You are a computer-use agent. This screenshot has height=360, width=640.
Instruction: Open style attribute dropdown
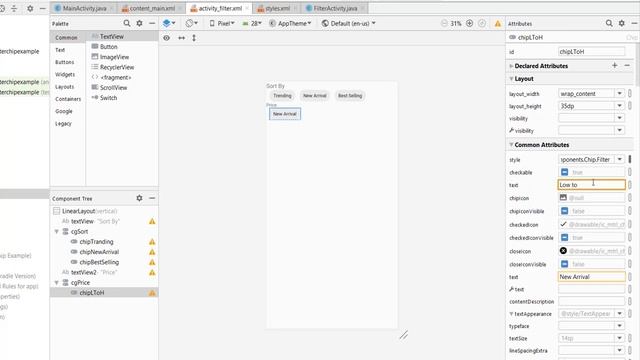(x=620, y=159)
